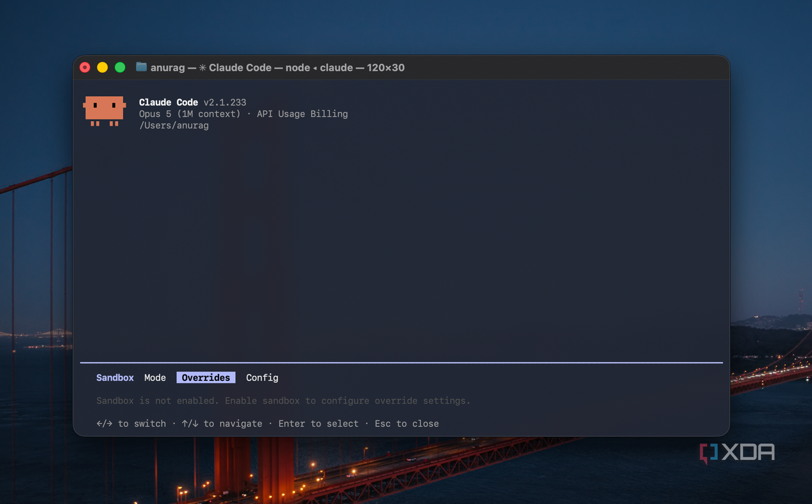Click the "Esc to close" hint

pyautogui.click(x=407, y=423)
